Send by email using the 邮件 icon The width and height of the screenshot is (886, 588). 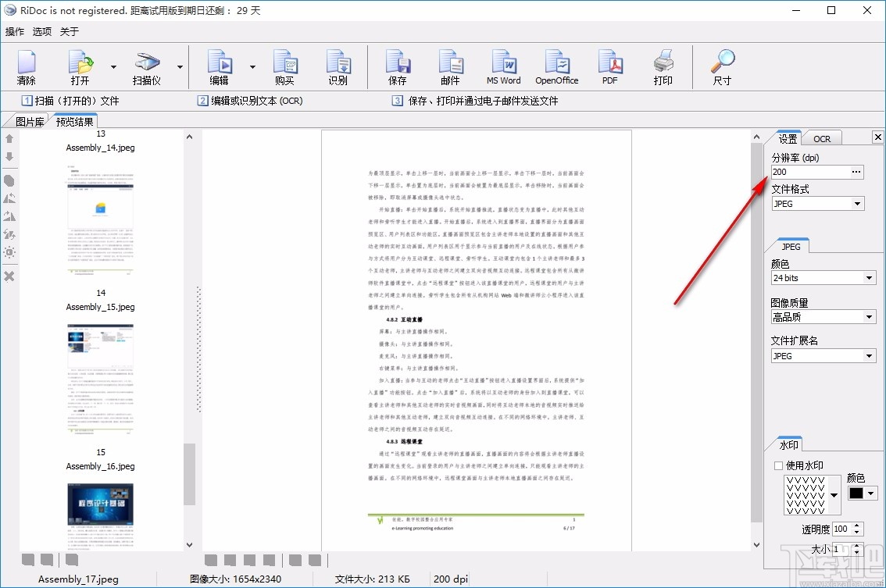[x=450, y=68]
